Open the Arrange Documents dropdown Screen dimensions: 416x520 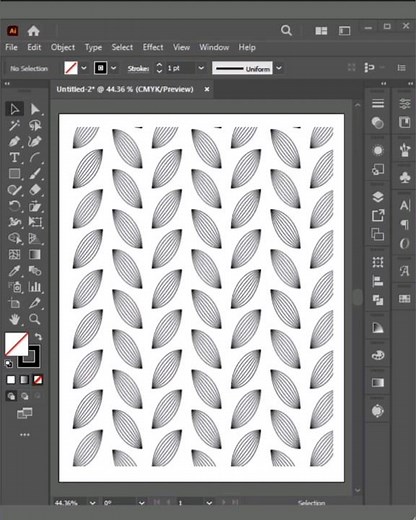[321, 31]
